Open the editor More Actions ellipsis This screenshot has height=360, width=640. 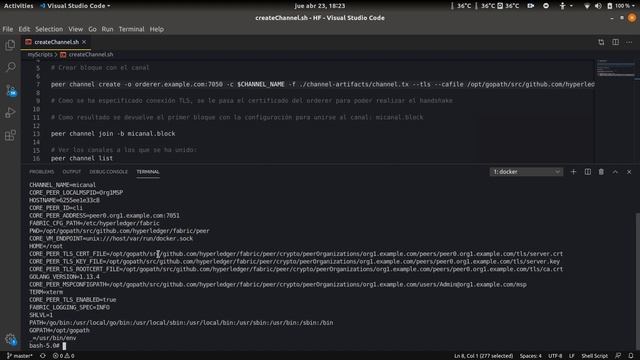click(x=629, y=42)
